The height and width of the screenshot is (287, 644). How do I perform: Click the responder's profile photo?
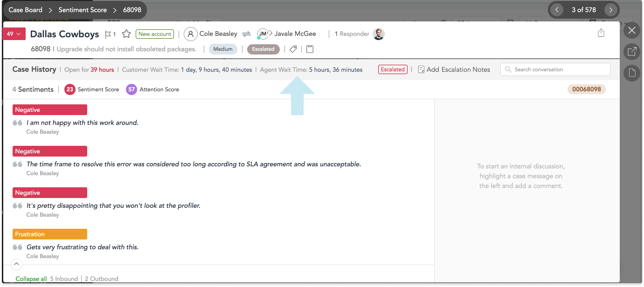pos(379,34)
